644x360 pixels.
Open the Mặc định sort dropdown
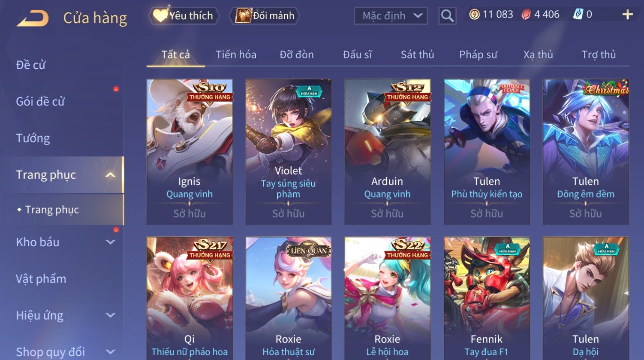[x=391, y=16]
